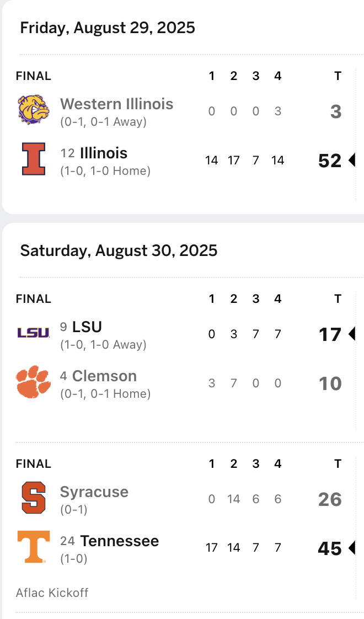
Task: Click the Illinois total score 52
Action: click(330, 161)
